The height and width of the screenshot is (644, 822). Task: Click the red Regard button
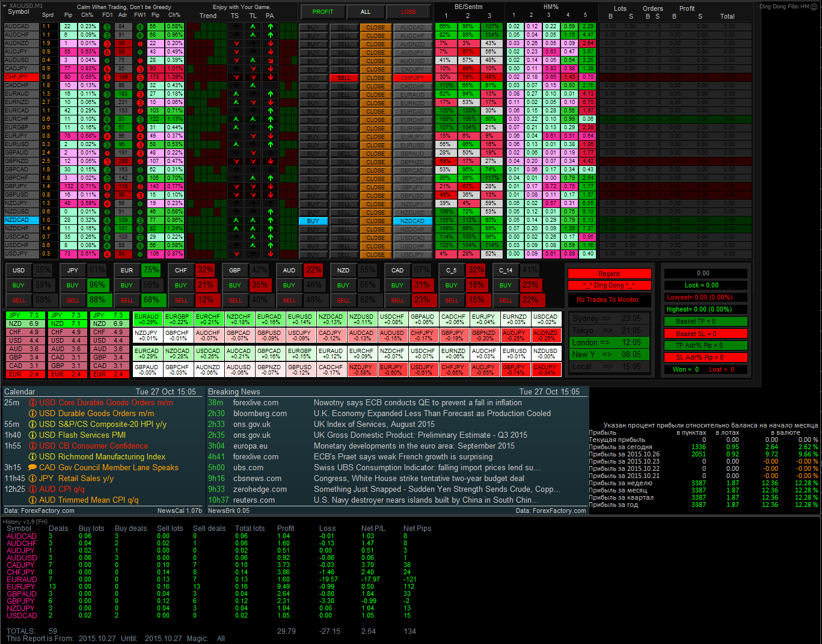click(x=609, y=274)
